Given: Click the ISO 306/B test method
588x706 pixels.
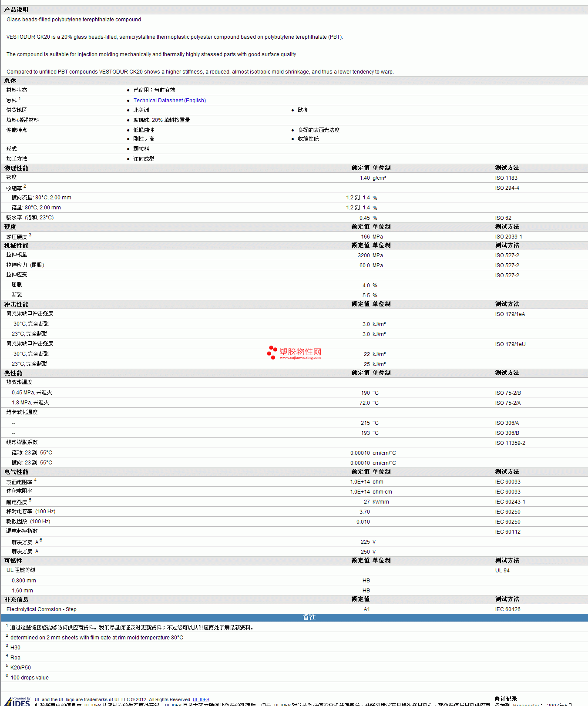Looking at the screenshot, I should 507,433.
